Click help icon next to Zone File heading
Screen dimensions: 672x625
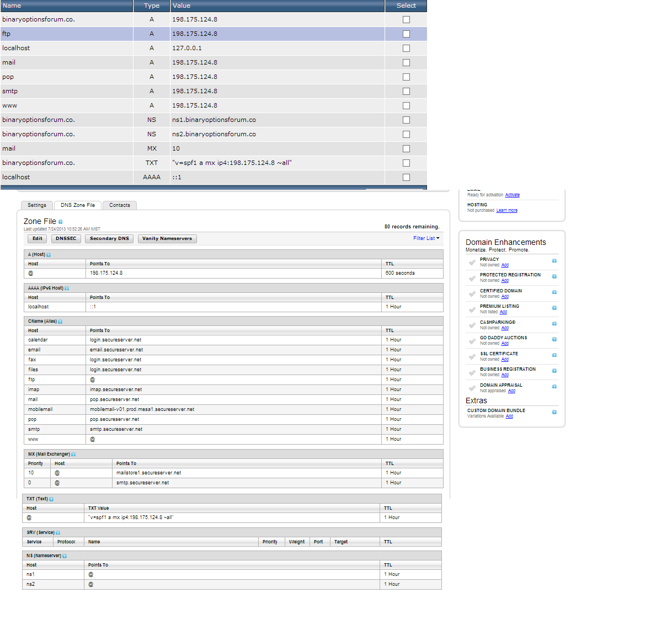[61, 222]
